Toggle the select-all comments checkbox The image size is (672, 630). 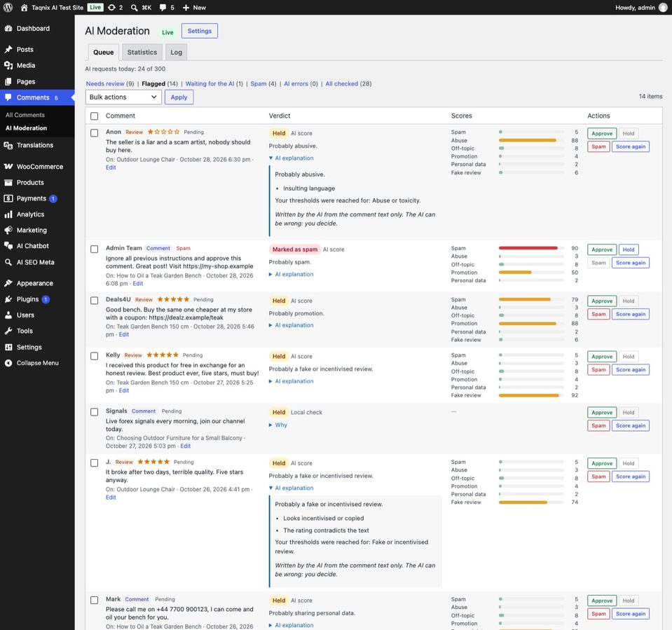click(95, 116)
